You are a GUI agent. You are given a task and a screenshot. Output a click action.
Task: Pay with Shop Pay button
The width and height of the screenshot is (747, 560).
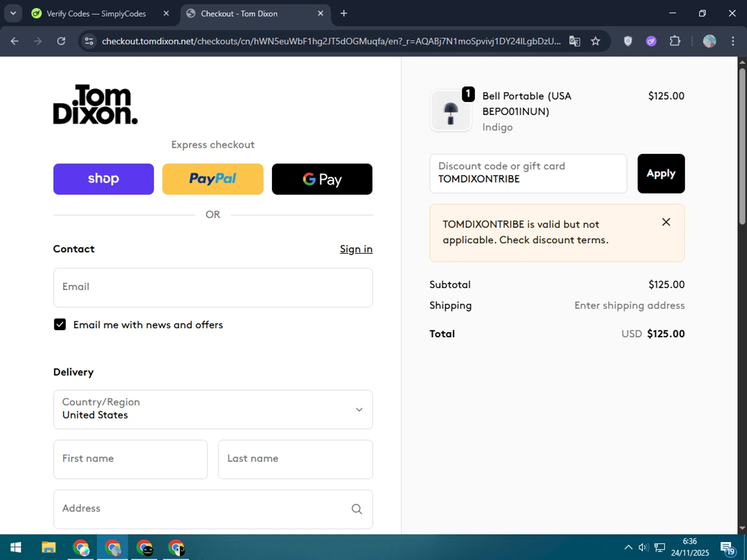pos(104,179)
